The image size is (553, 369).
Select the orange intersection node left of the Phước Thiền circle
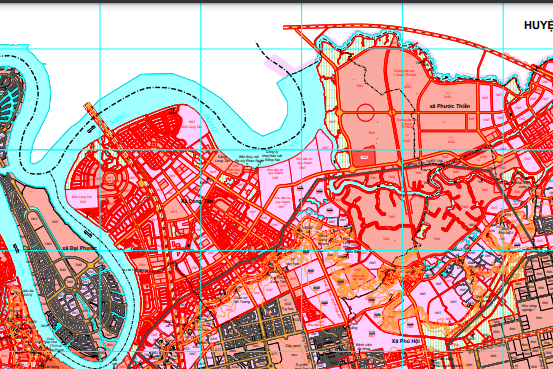pyautogui.click(x=340, y=113)
